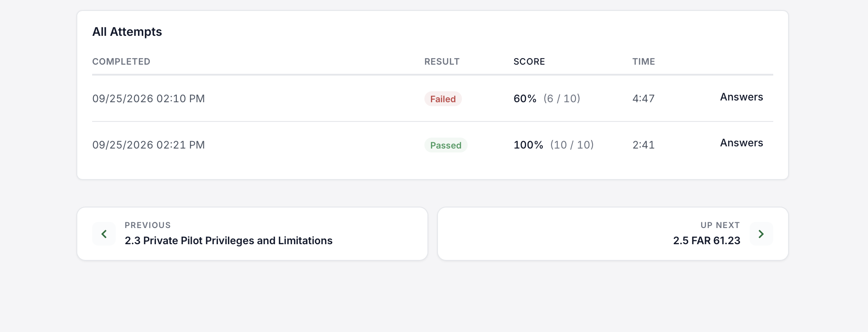This screenshot has height=332, width=868.
Task: Click the up next right chevron icon
Action: [x=761, y=234]
